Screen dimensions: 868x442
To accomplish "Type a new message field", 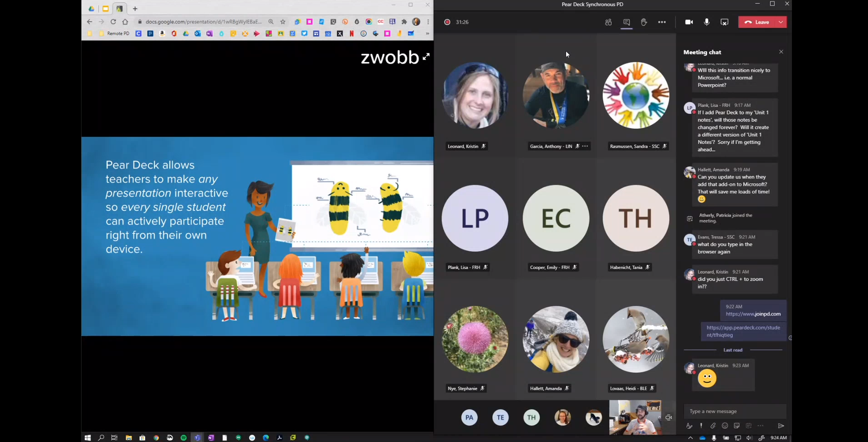I will coord(735,411).
